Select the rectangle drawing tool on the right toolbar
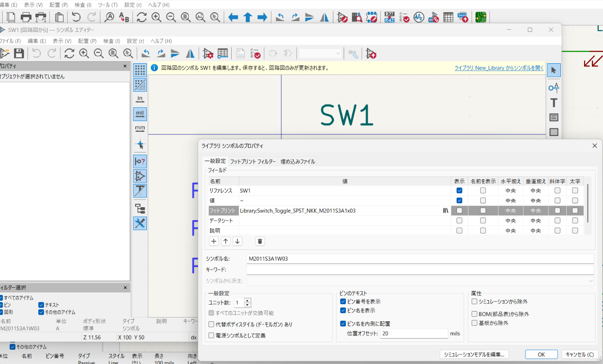The width and height of the screenshot is (603, 364). pos(554,132)
